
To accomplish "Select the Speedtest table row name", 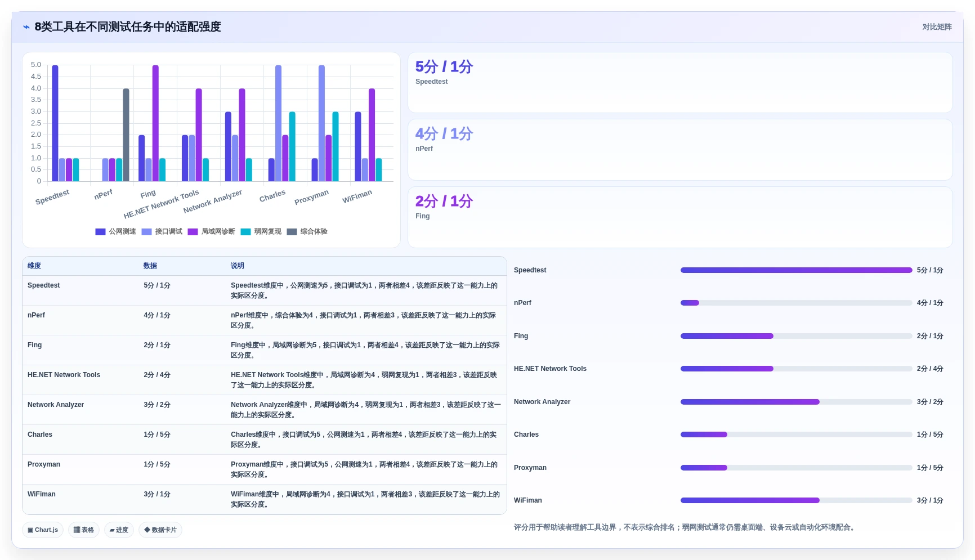I will click(44, 285).
